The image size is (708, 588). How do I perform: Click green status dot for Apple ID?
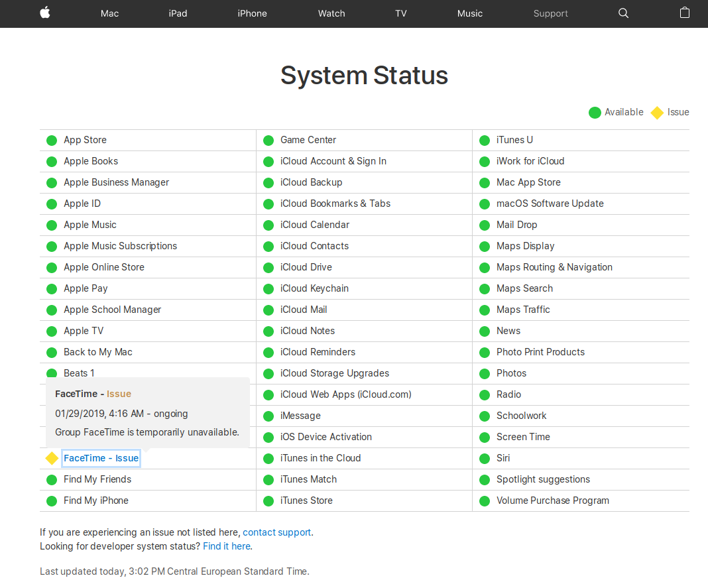52,204
